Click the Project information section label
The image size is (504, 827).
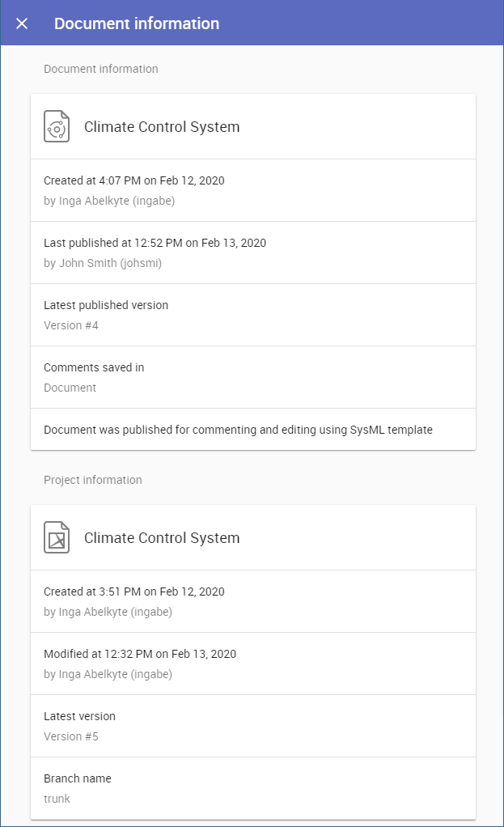(93, 480)
